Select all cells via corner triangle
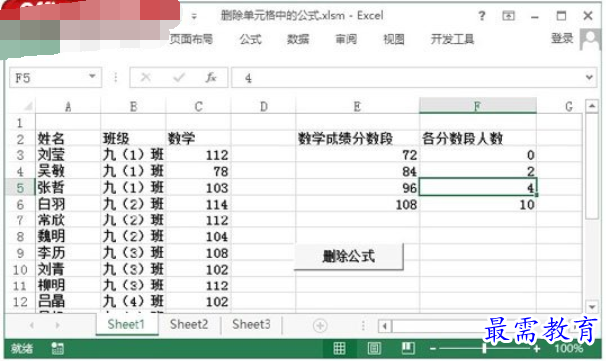This screenshot has width=606, height=361. pos(27,106)
